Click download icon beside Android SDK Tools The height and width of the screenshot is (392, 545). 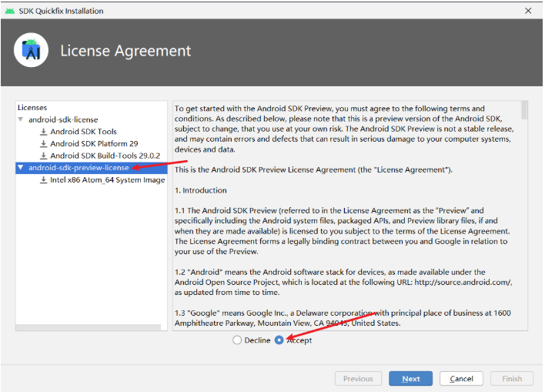pyautogui.click(x=43, y=132)
